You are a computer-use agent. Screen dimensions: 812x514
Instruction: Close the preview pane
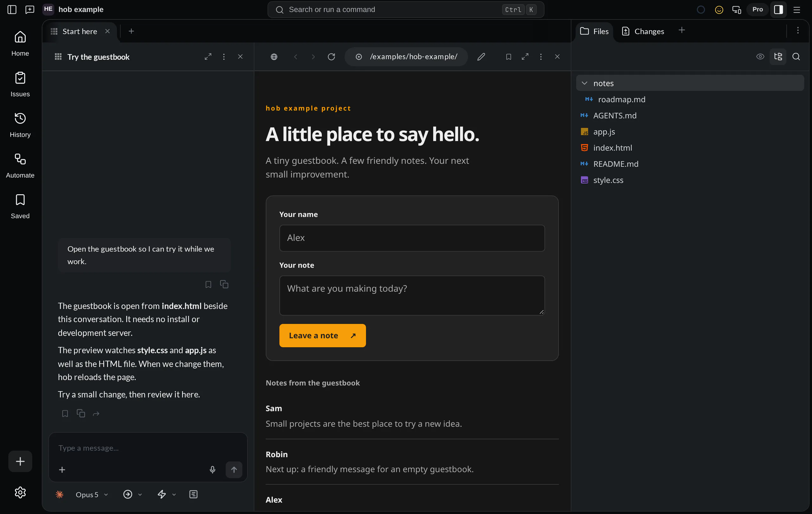(x=557, y=57)
